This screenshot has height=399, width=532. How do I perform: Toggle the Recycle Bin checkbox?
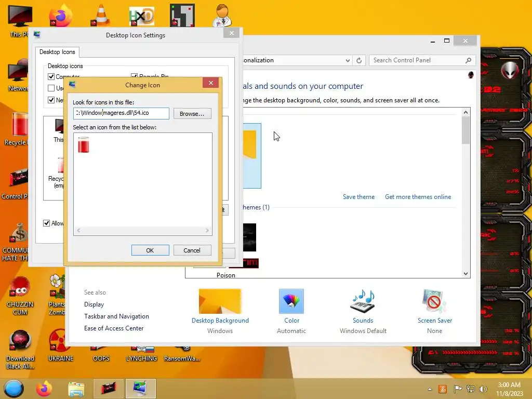coord(135,76)
